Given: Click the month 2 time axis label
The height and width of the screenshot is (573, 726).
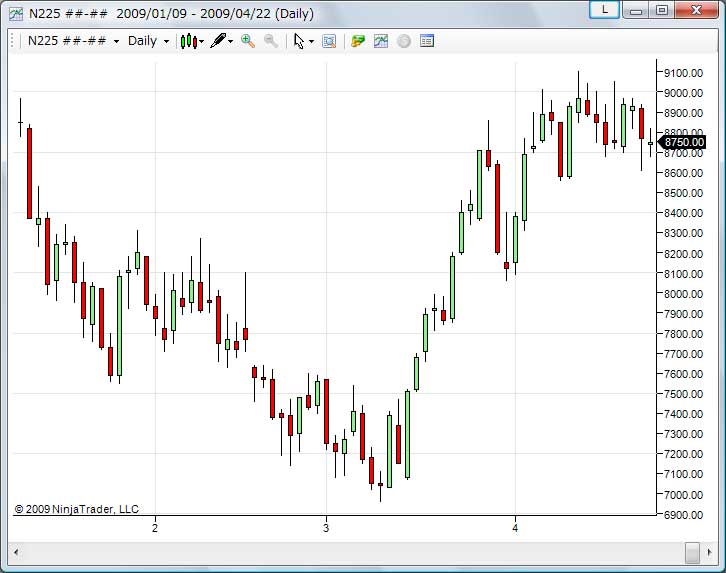Looking at the screenshot, I should [x=155, y=528].
